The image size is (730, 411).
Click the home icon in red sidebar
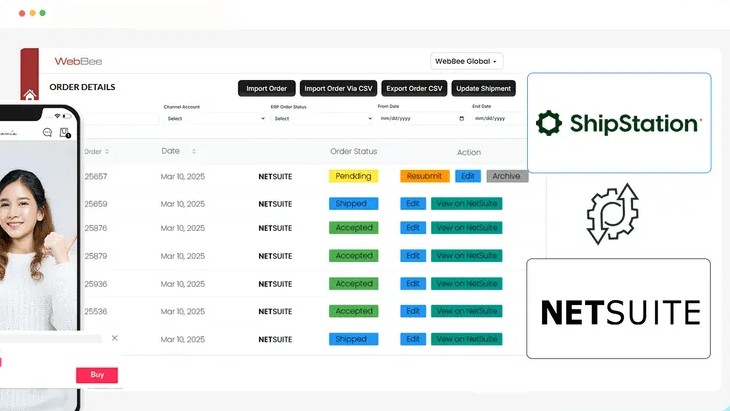point(29,95)
